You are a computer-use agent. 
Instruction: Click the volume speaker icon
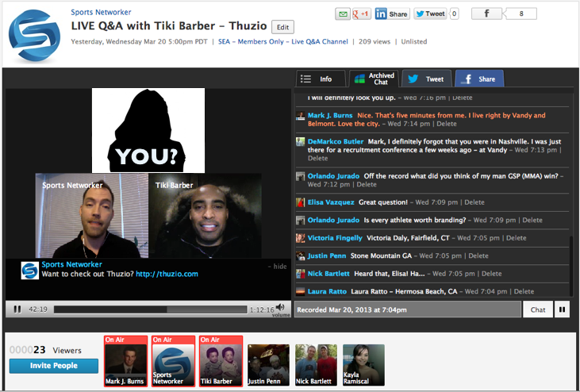pyautogui.click(x=280, y=307)
